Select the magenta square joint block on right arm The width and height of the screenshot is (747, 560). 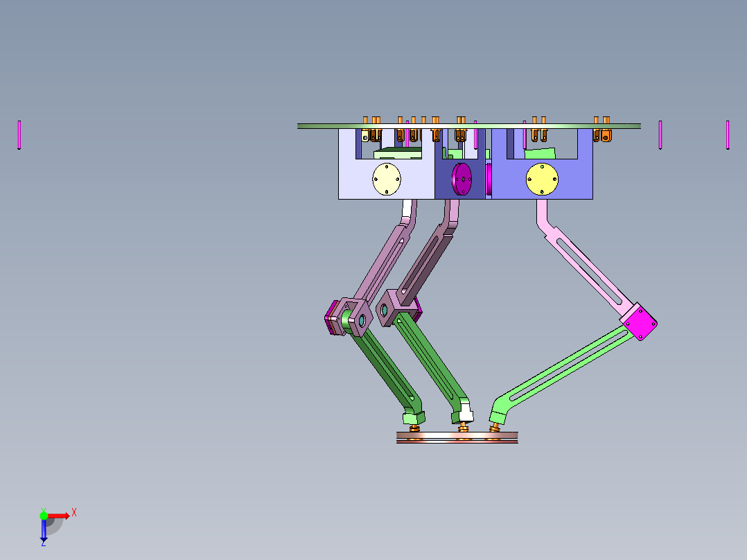pyautogui.click(x=641, y=322)
